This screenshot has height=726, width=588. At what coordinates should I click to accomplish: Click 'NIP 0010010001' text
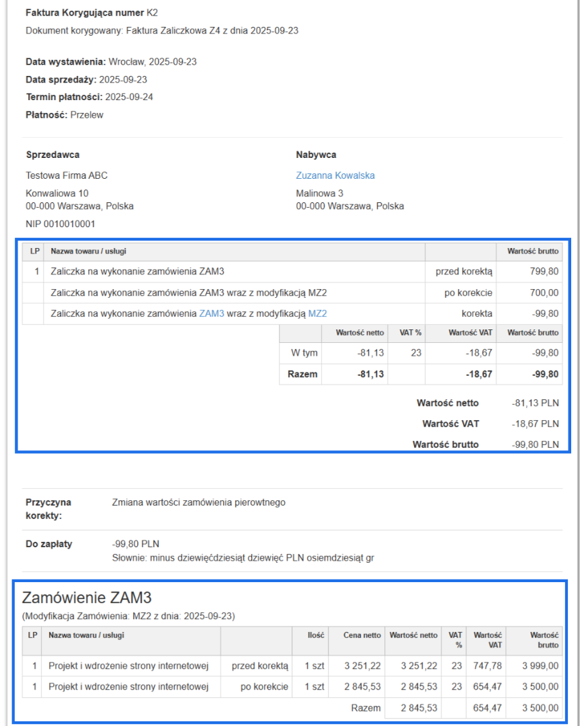pos(60,224)
